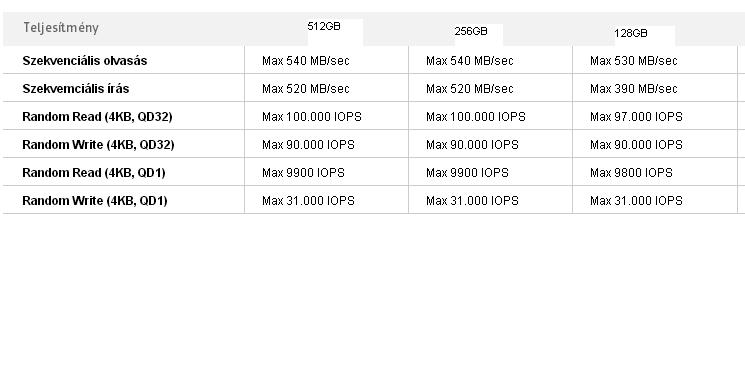Click the 256GB random write QD1 Max 31.000 IOPS value
745x384 pixels.
(x=472, y=201)
